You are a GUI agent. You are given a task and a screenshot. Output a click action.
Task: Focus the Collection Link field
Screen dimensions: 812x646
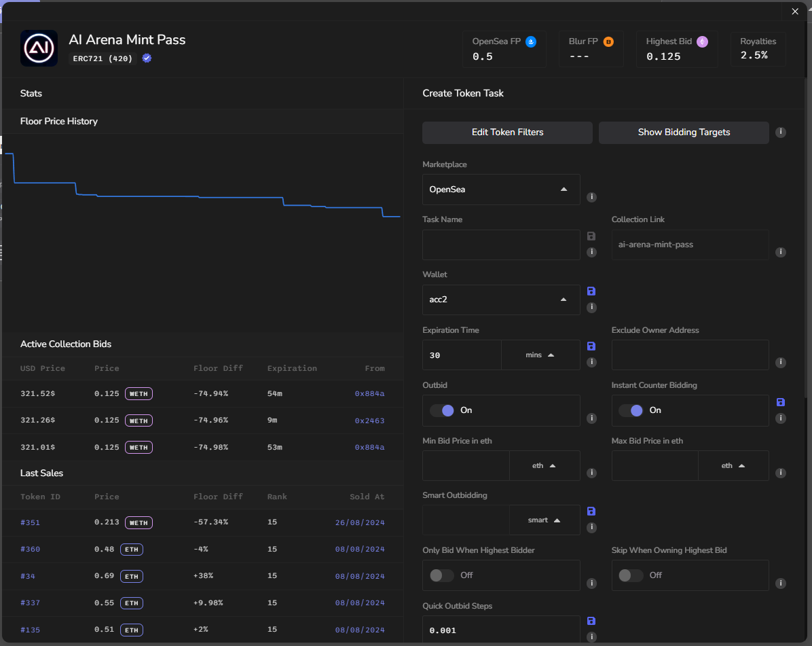coord(690,245)
